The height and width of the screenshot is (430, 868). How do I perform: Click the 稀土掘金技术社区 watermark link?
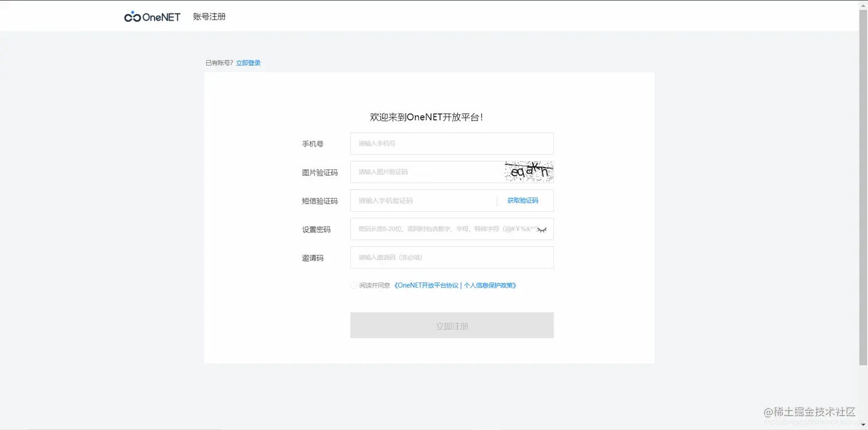(x=810, y=412)
